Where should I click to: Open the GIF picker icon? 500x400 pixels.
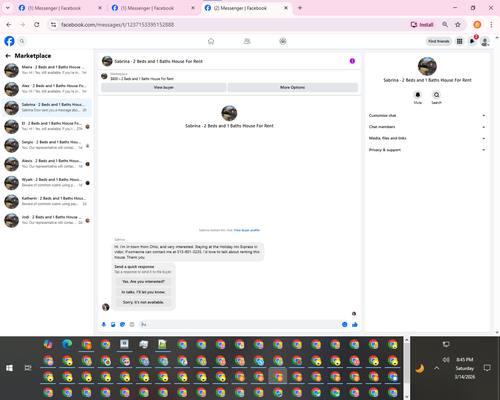[x=132, y=324]
